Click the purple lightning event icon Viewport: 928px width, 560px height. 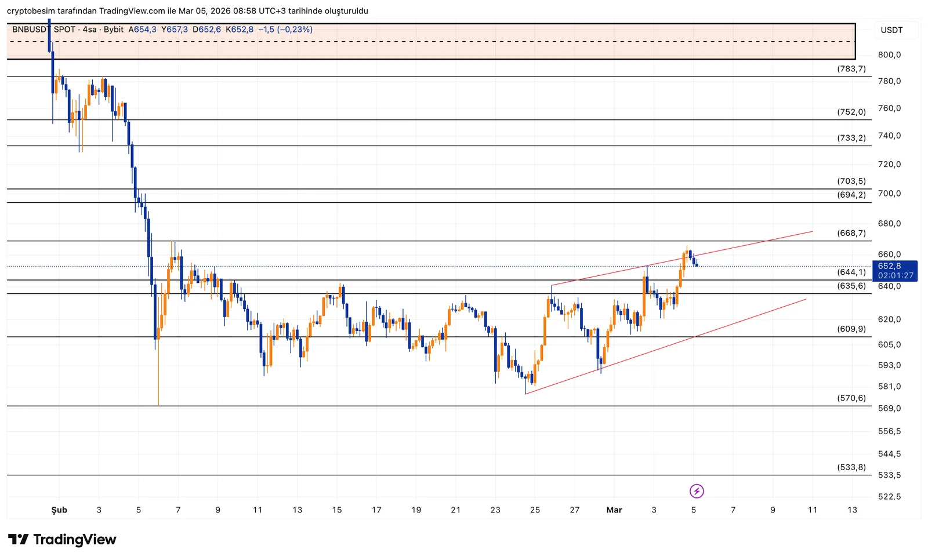point(697,492)
